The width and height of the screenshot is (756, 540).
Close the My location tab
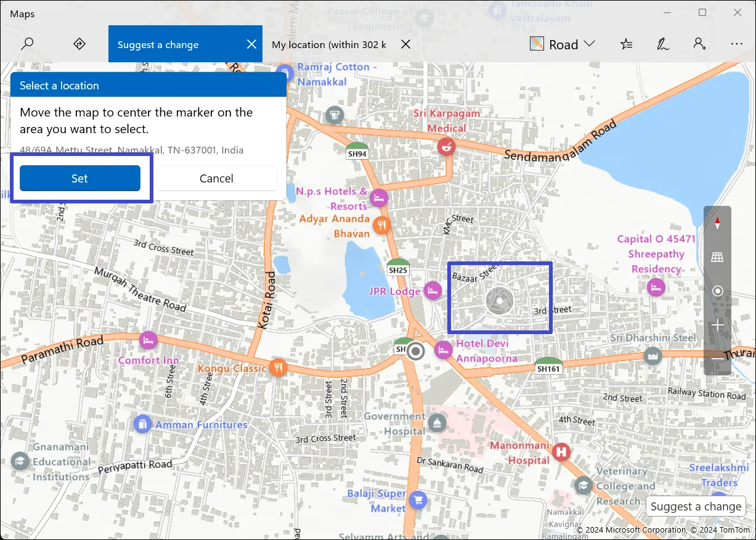tap(405, 44)
